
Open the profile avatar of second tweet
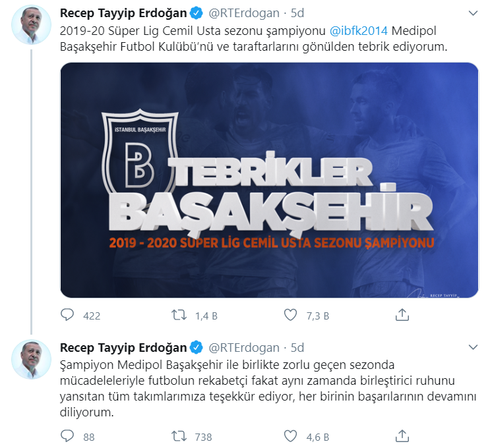tap(31, 359)
